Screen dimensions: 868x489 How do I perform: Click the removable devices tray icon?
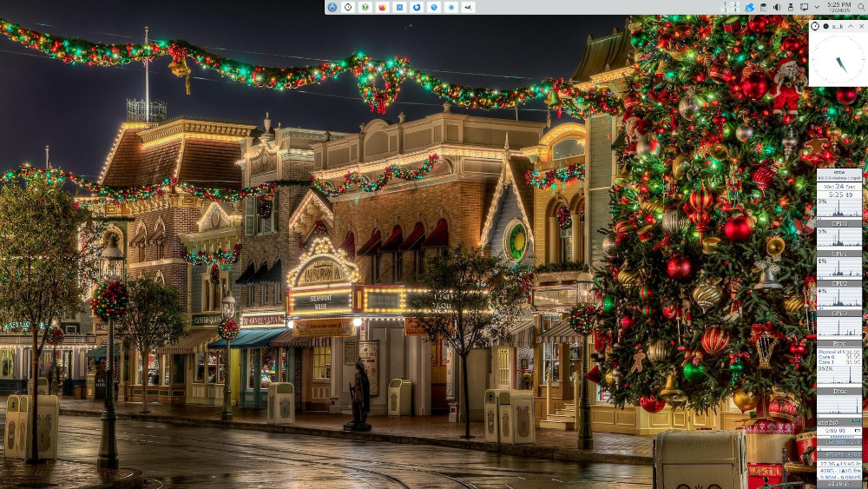[x=790, y=7]
